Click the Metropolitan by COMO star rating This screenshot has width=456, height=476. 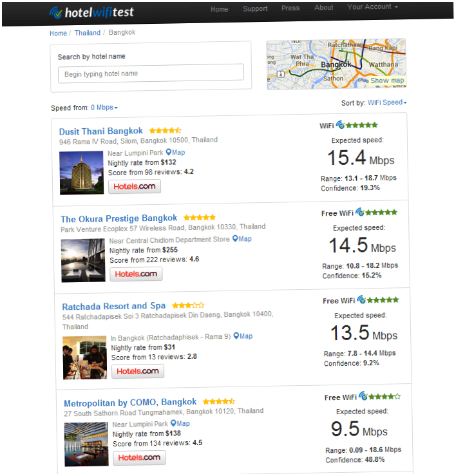pos(219,401)
